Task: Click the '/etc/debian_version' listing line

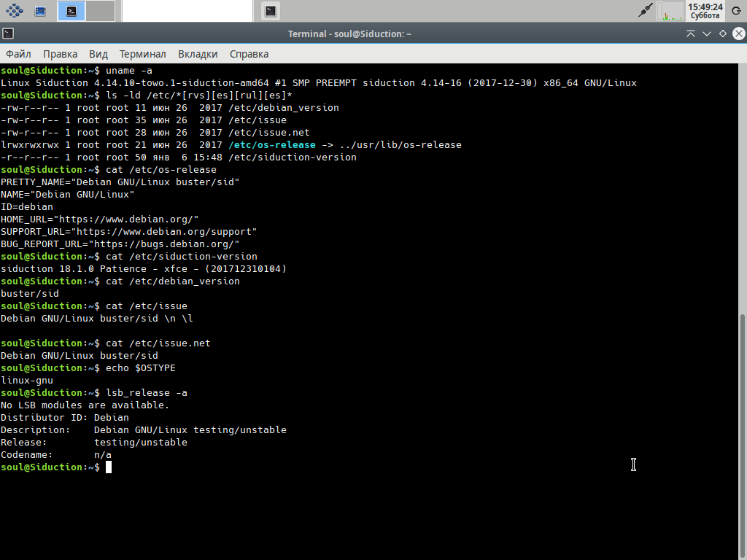Action: (169, 108)
